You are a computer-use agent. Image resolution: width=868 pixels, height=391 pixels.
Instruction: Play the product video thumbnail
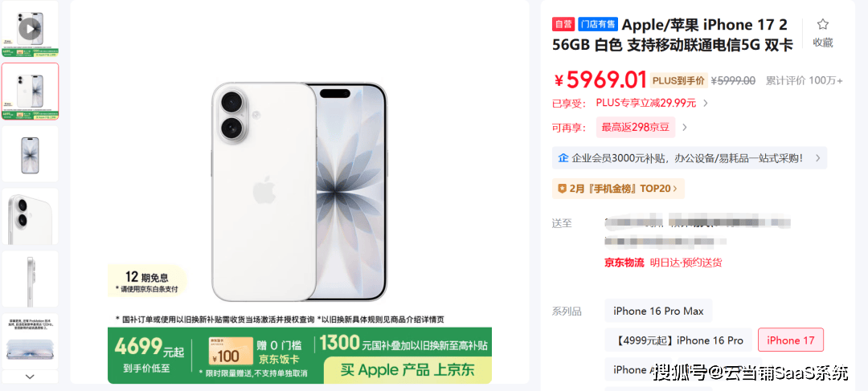[30, 28]
